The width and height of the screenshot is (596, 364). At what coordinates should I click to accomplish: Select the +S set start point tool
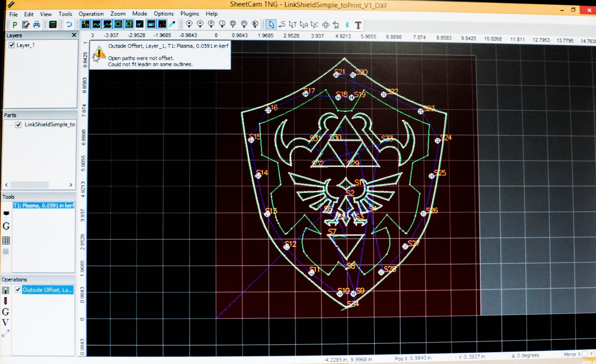point(282,24)
